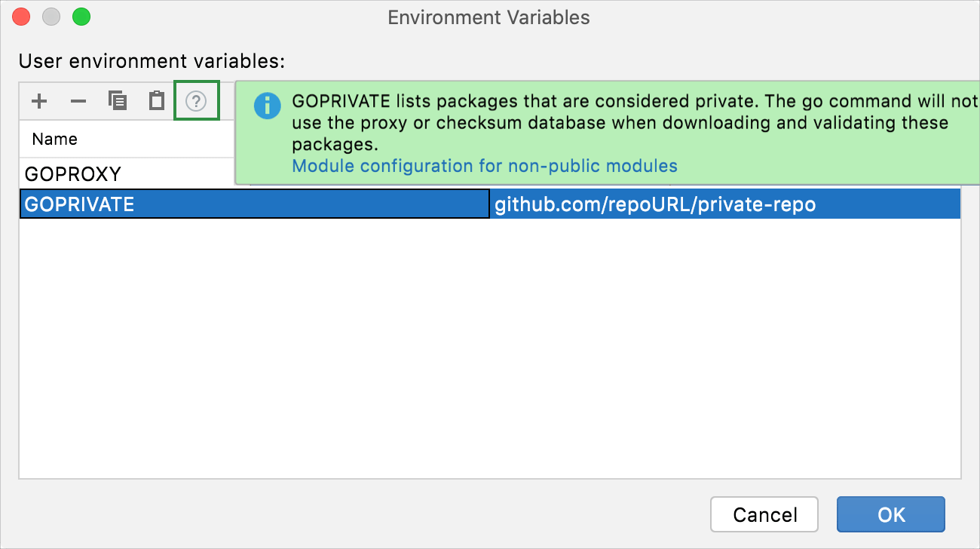Dismiss dialog via Cancel
This screenshot has width=980, height=549.
[764, 514]
